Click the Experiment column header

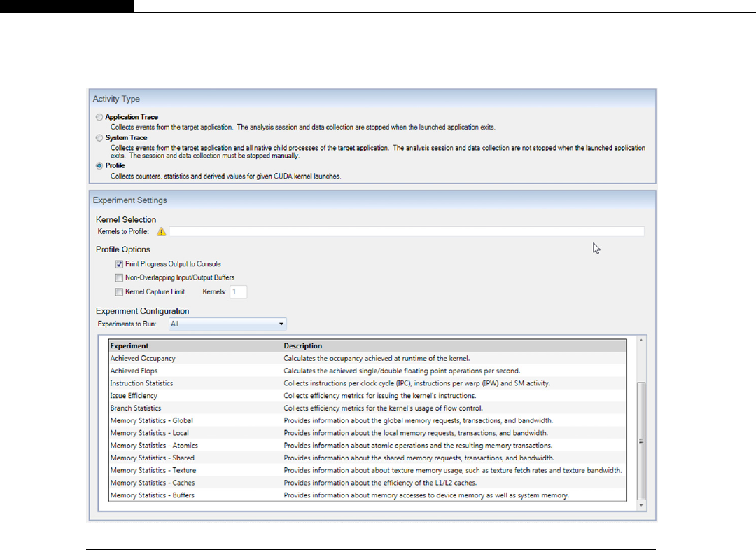click(195, 345)
